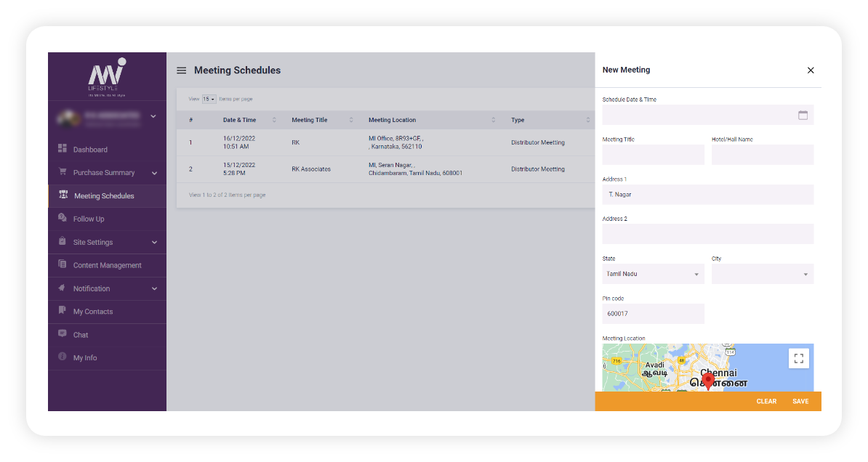Screen dimensions: 868x462
Task: Expand the map to fullscreen view
Action: tap(798, 357)
